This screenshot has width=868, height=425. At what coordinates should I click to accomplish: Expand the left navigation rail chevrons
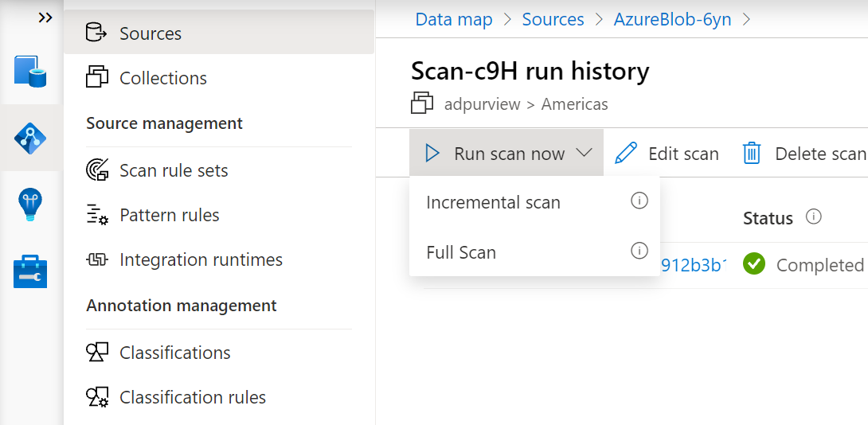click(45, 18)
